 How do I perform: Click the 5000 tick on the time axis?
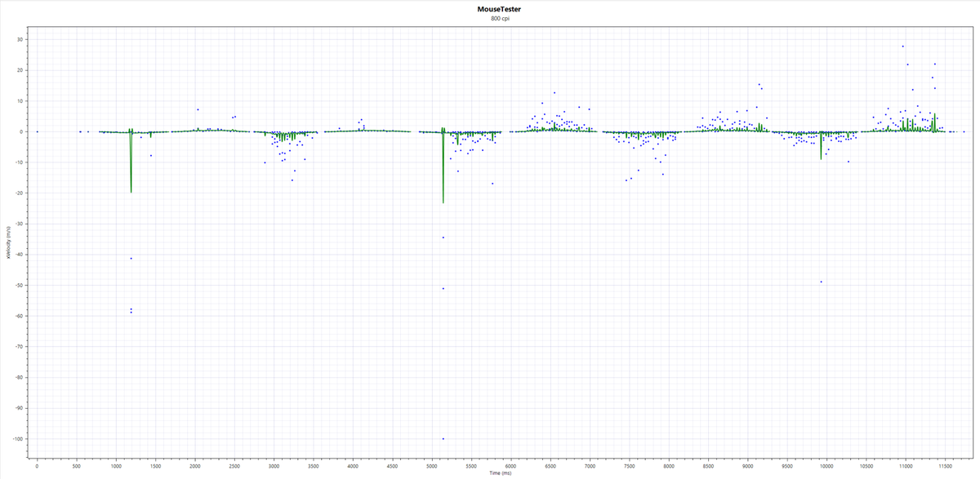click(x=432, y=465)
